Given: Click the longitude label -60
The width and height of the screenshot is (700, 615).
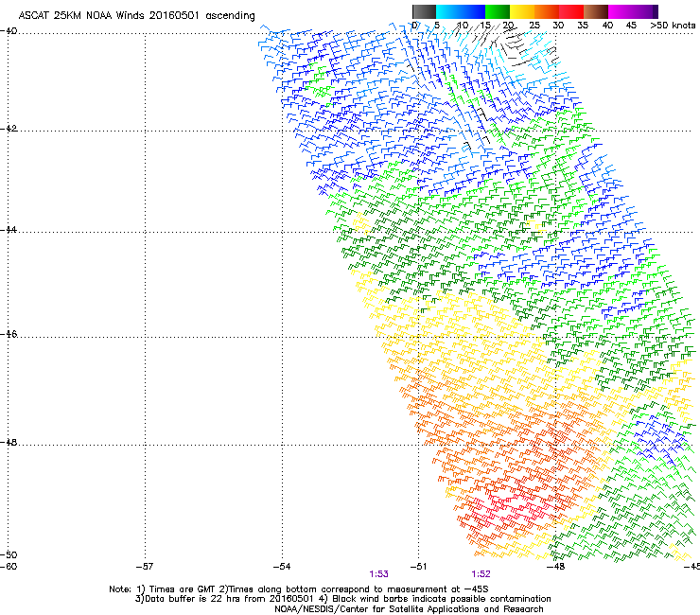Looking at the screenshot, I should click(x=9, y=567).
